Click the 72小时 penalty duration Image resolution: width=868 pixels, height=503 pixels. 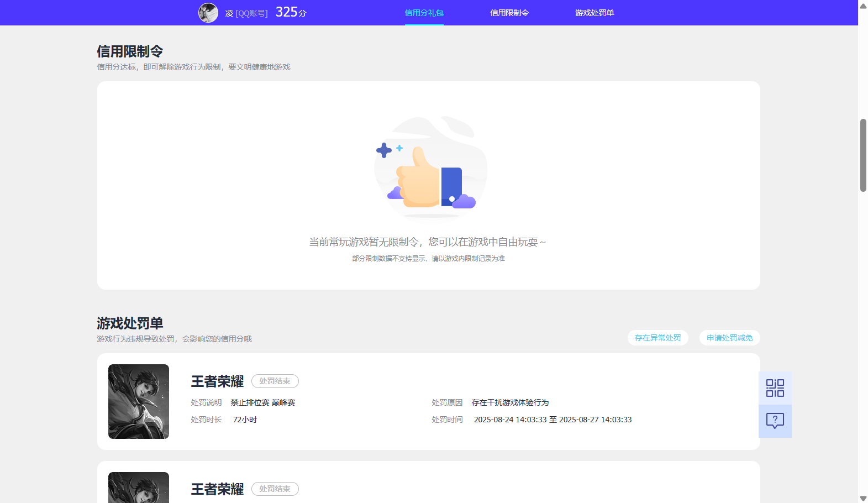point(245,420)
